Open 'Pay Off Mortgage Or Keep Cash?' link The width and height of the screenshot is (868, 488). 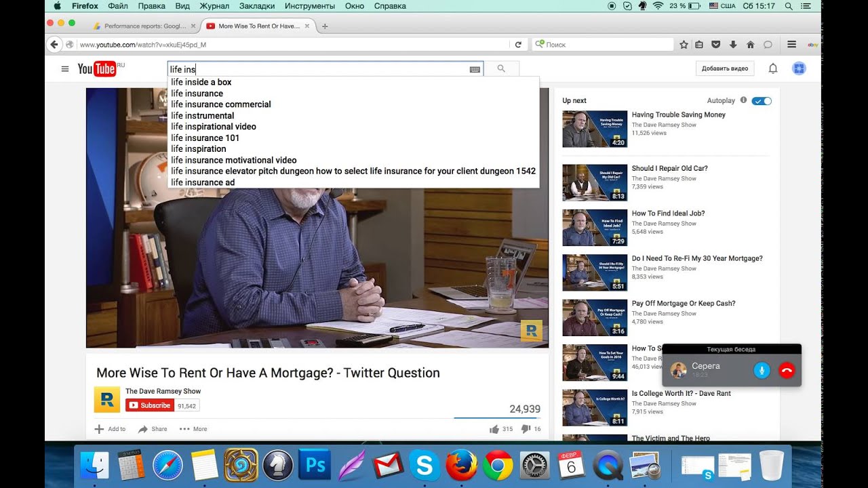point(684,304)
